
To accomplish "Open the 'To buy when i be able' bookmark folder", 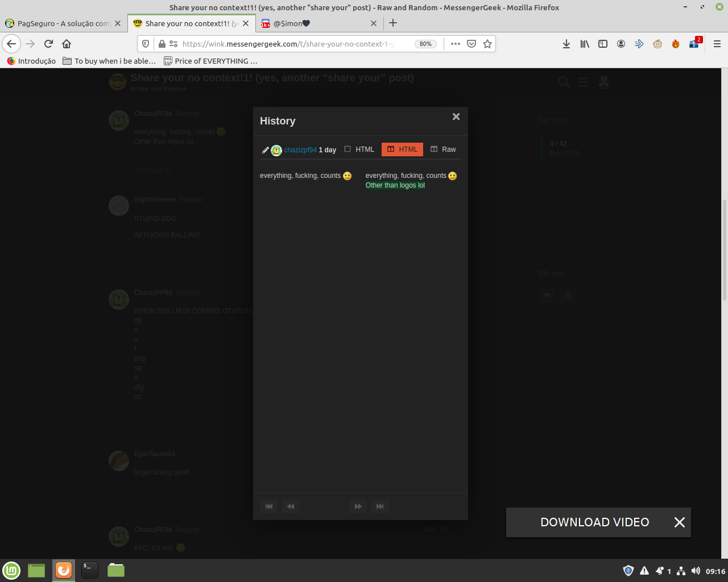I will (x=109, y=61).
